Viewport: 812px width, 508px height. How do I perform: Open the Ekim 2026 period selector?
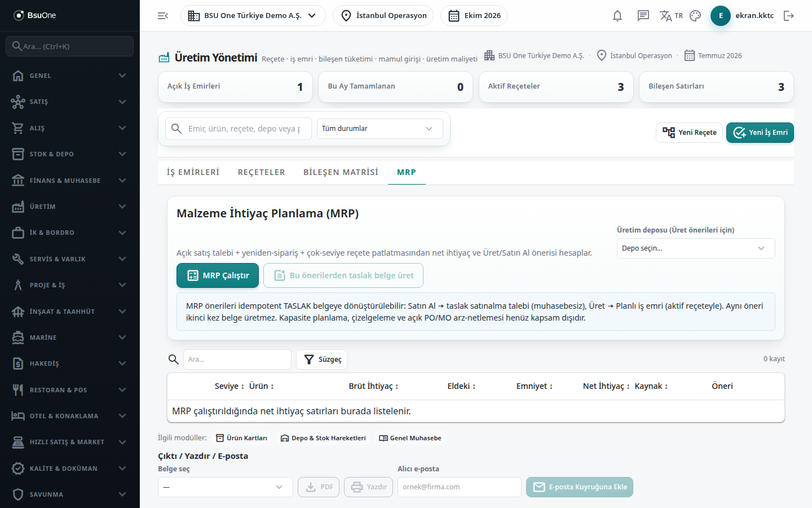474,16
